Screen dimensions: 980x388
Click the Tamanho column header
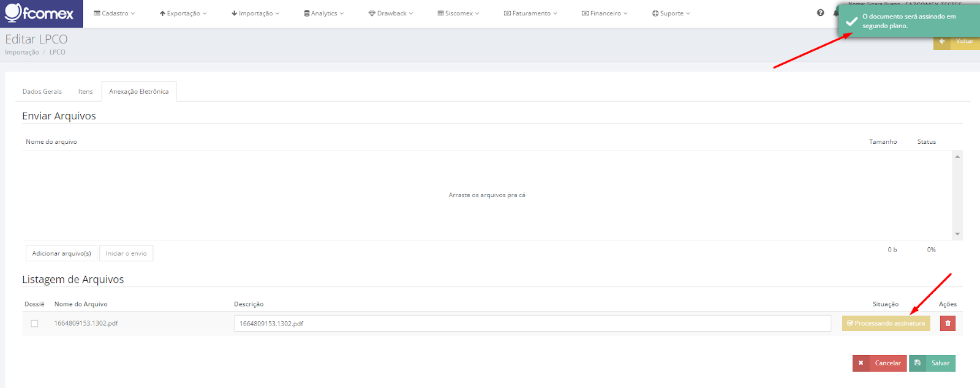[x=883, y=142]
